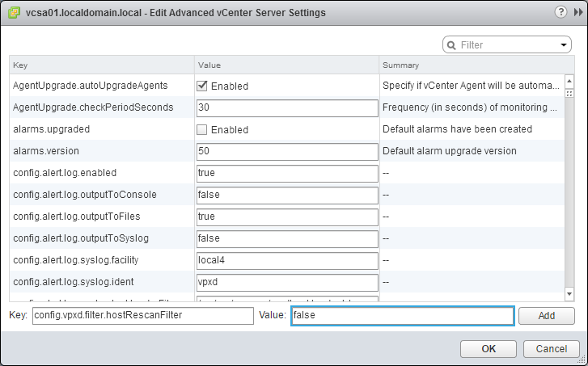Image resolution: width=588 pixels, height=366 pixels.
Task: Edit config.alert.log.outputToFiles value field
Action: (x=287, y=217)
